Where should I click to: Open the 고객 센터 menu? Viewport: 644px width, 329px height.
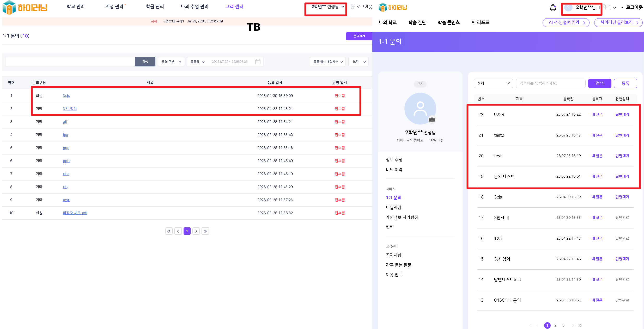coord(234,7)
